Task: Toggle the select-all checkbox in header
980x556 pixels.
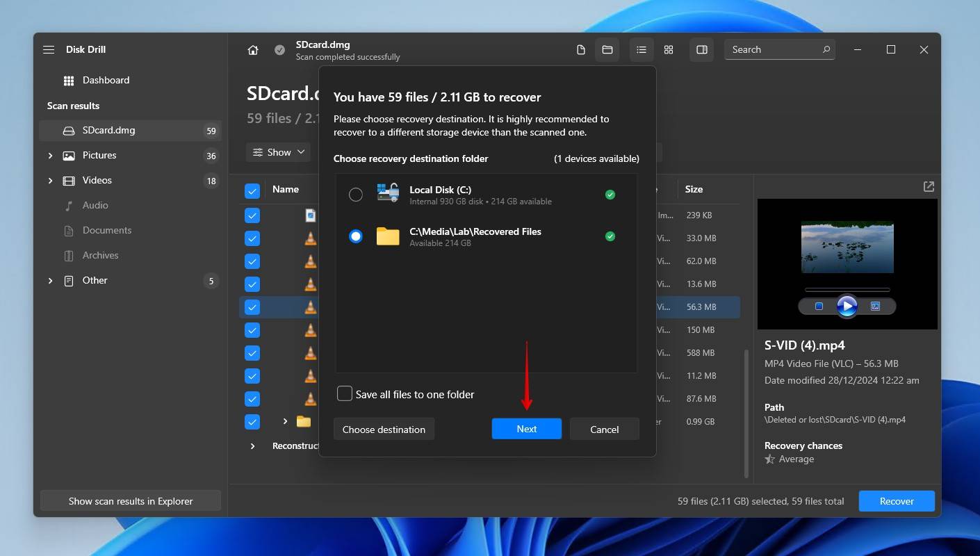Action: pyautogui.click(x=252, y=190)
